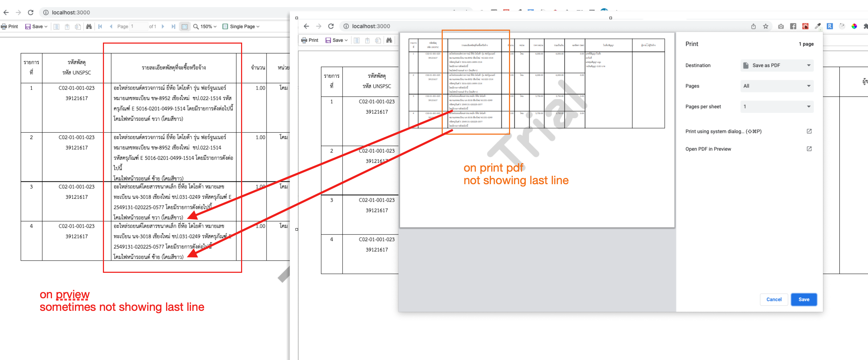Click camera extension icon
This screenshot has height=360, width=868.
(781, 26)
